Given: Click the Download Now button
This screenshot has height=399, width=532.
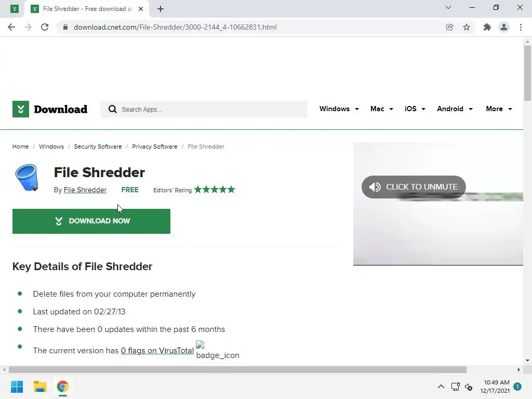Looking at the screenshot, I should pyautogui.click(x=91, y=221).
